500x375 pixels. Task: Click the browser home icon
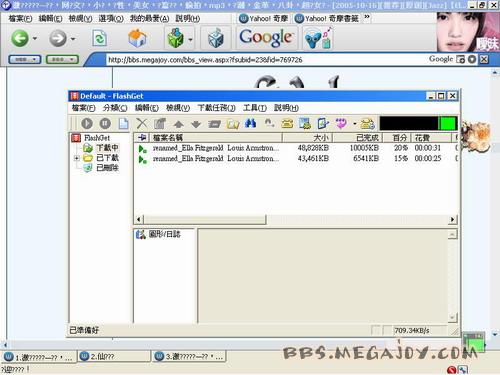pos(137,38)
